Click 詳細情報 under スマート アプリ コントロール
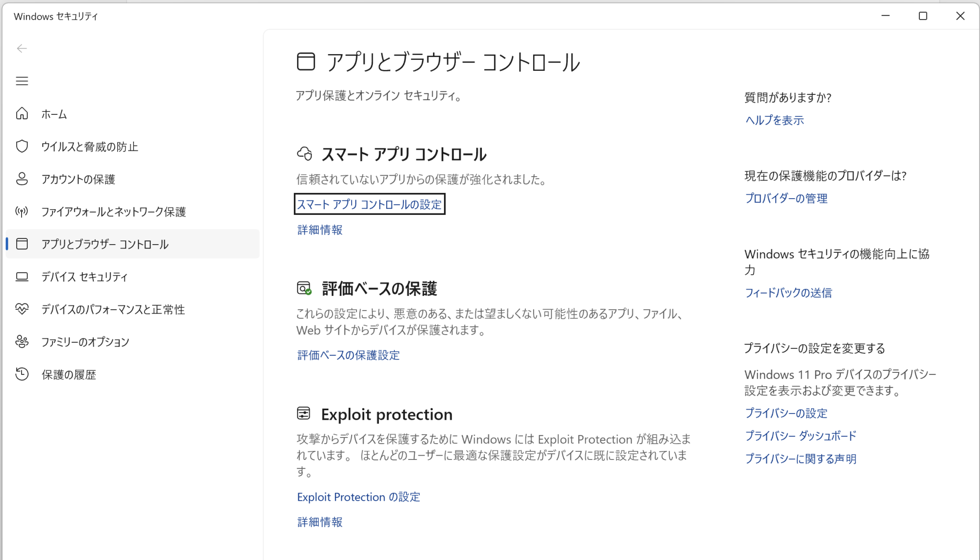 (320, 230)
